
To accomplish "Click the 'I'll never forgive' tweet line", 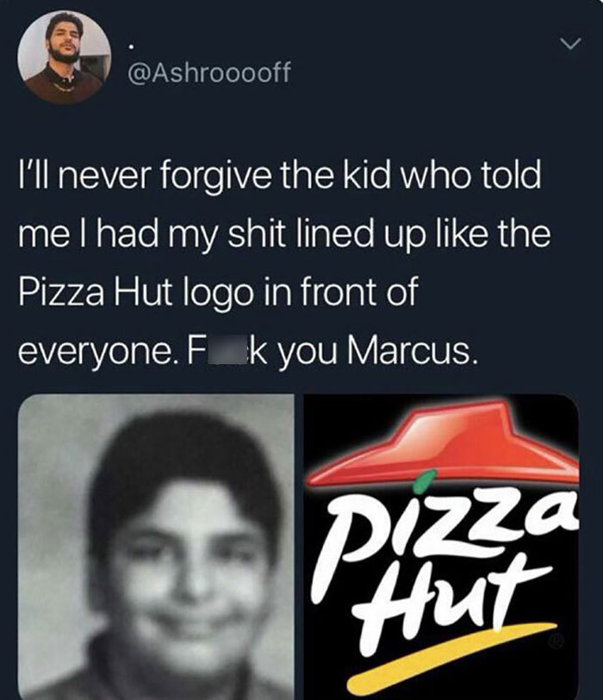I will 280,177.
